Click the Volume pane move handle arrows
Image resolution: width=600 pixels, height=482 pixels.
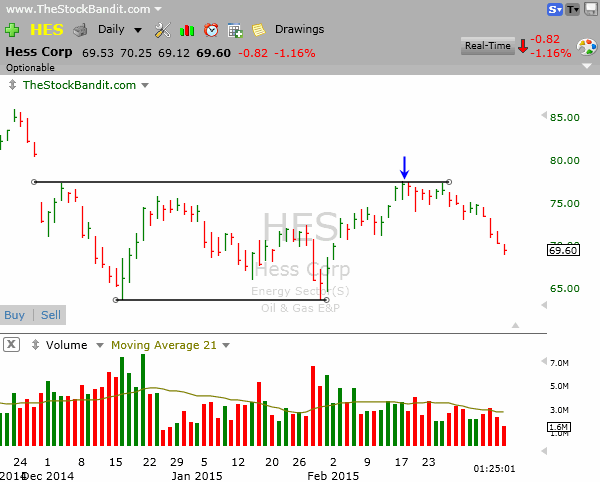(35, 345)
